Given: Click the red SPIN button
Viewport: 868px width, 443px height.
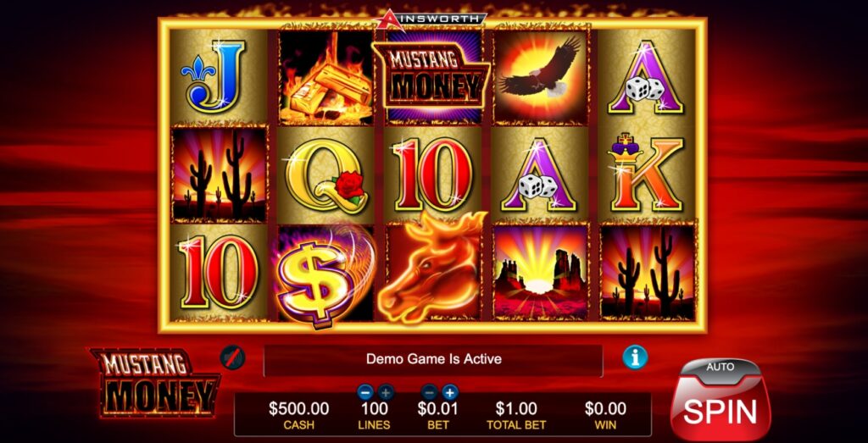Looking at the screenshot, I should [x=721, y=412].
